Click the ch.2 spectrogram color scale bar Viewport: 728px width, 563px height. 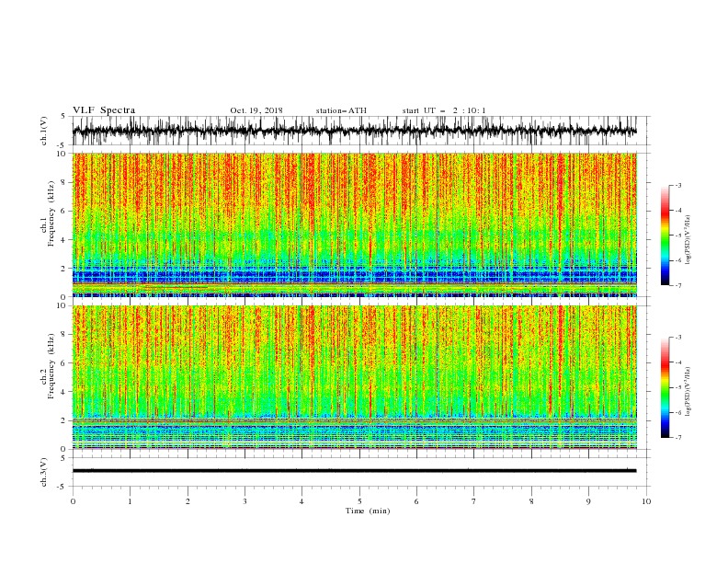pyautogui.click(x=665, y=387)
